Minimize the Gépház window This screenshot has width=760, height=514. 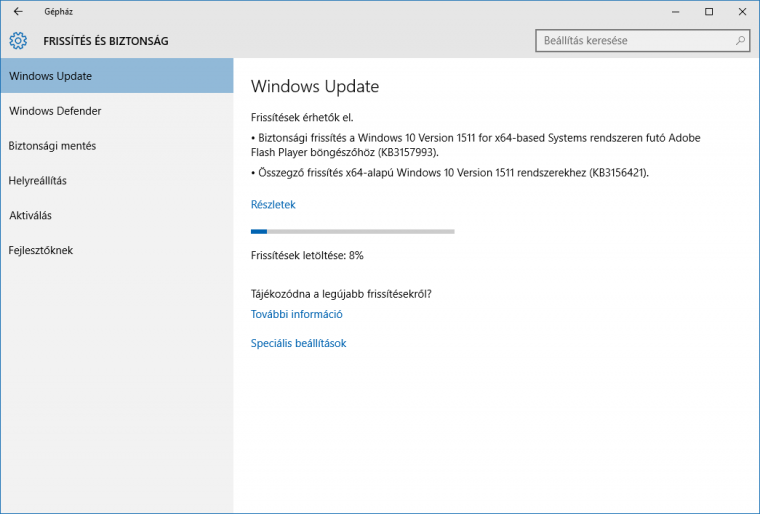tap(676, 12)
